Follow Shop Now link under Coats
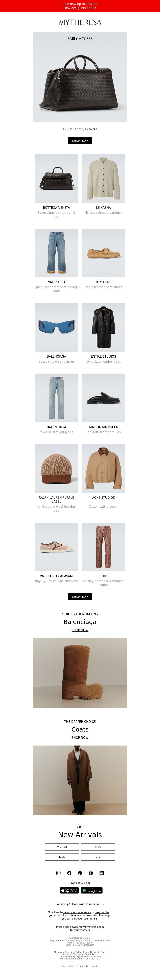 point(80,737)
